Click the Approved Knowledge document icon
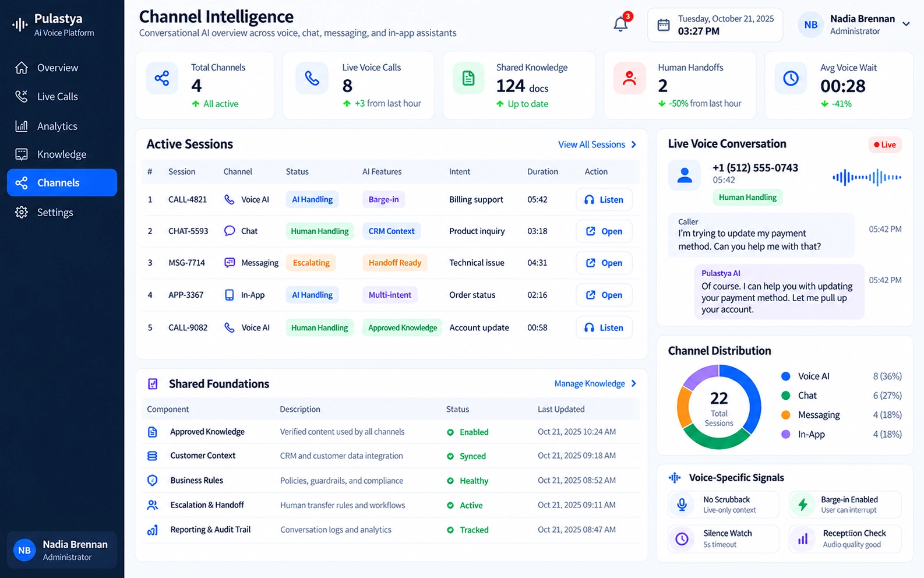The width and height of the screenshot is (924, 578). click(153, 432)
